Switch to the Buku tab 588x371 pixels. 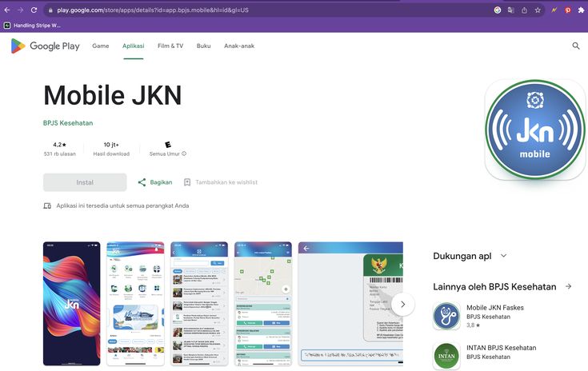(x=204, y=46)
